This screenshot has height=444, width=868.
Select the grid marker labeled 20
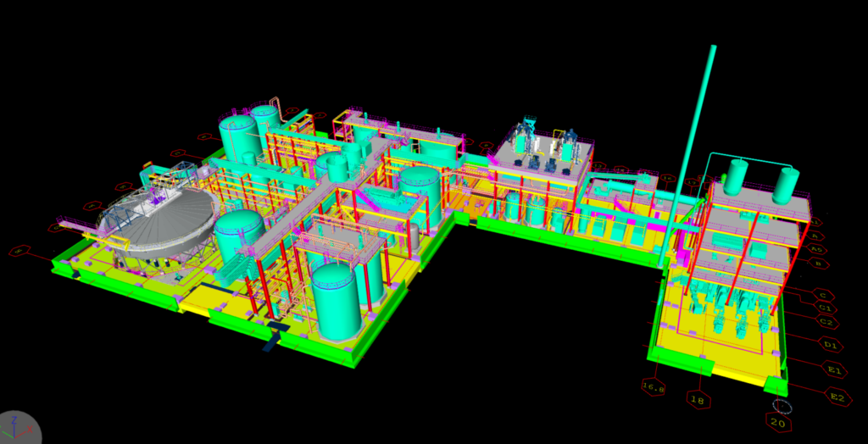coord(779,420)
